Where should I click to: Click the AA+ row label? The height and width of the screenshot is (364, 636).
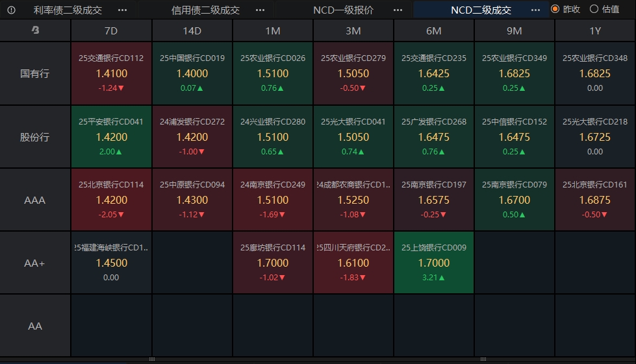pyautogui.click(x=35, y=263)
